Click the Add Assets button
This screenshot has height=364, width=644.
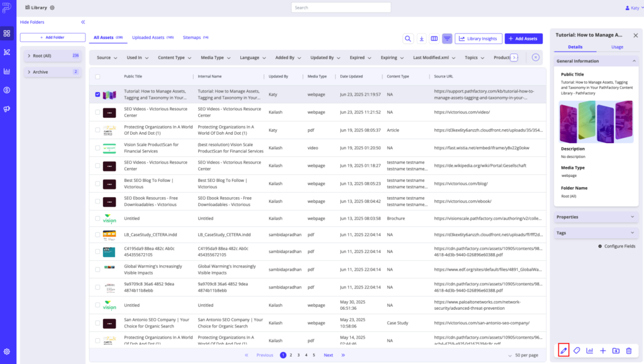tap(523, 38)
